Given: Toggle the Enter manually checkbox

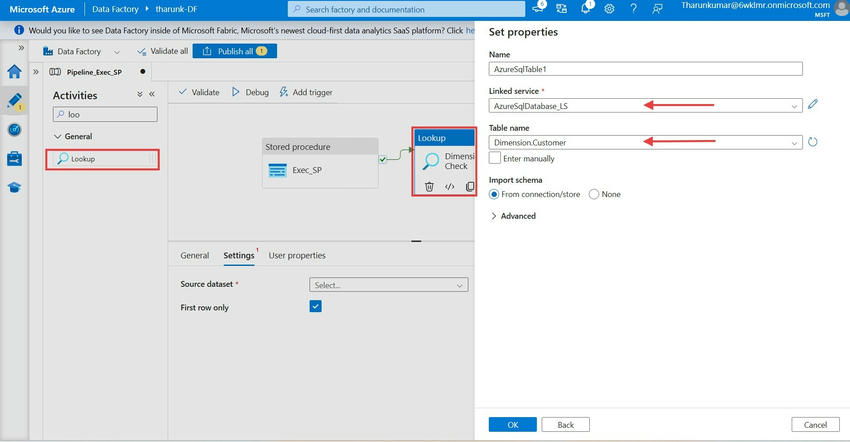Looking at the screenshot, I should (x=494, y=158).
